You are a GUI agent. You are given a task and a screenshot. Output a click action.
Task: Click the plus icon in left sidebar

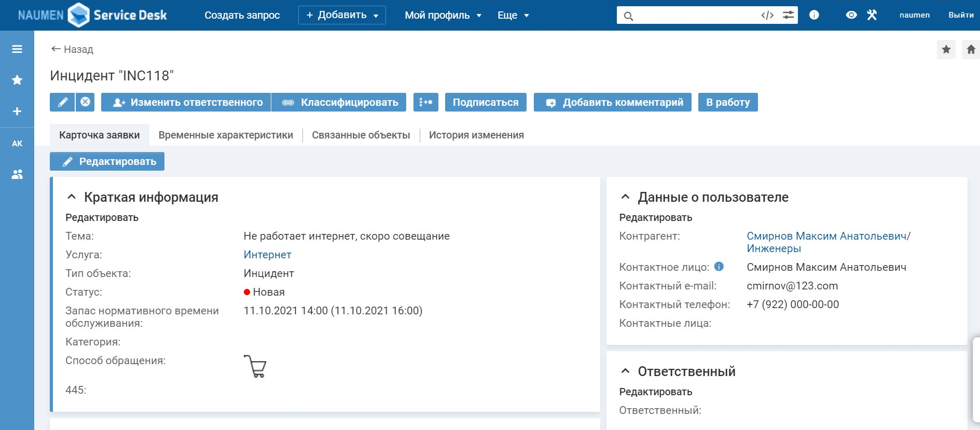coord(17,112)
